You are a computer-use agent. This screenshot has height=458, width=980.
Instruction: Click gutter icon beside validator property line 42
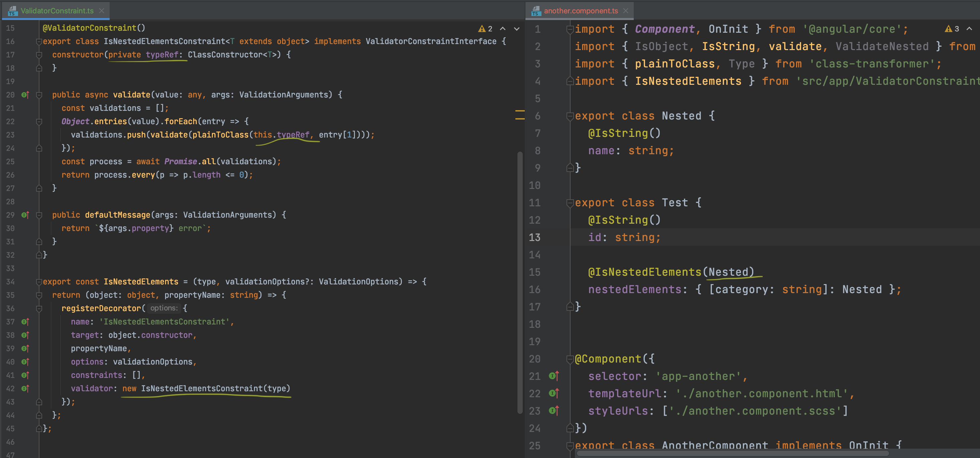click(25, 389)
